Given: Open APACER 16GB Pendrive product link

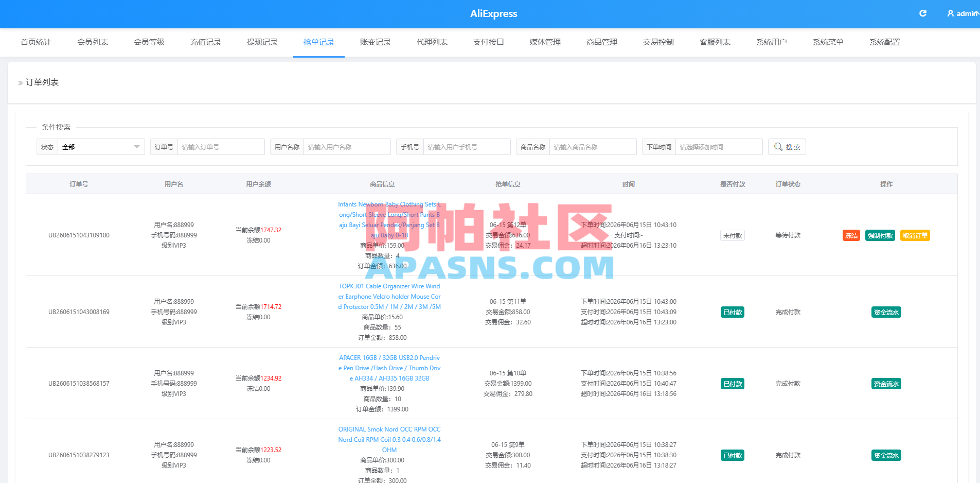Looking at the screenshot, I should [389, 368].
